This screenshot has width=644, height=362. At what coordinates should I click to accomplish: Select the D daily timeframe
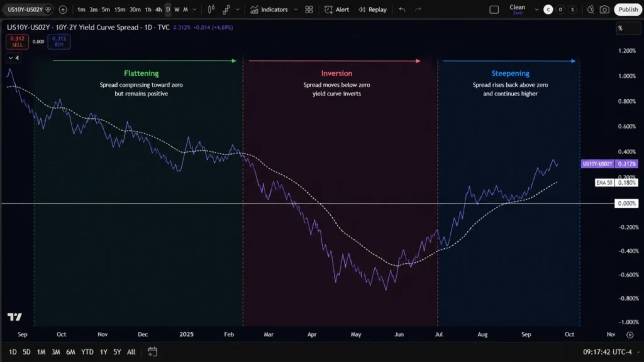point(168,9)
